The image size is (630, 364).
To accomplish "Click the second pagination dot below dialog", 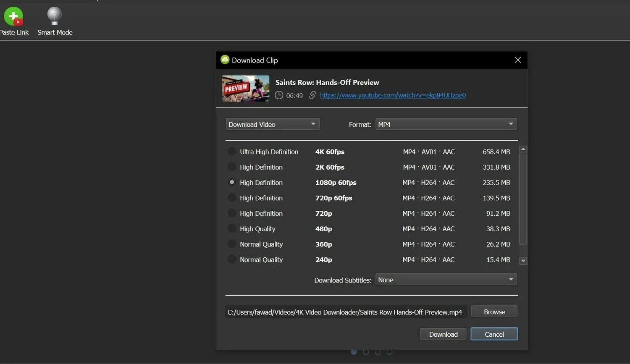I will (x=366, y=352).
